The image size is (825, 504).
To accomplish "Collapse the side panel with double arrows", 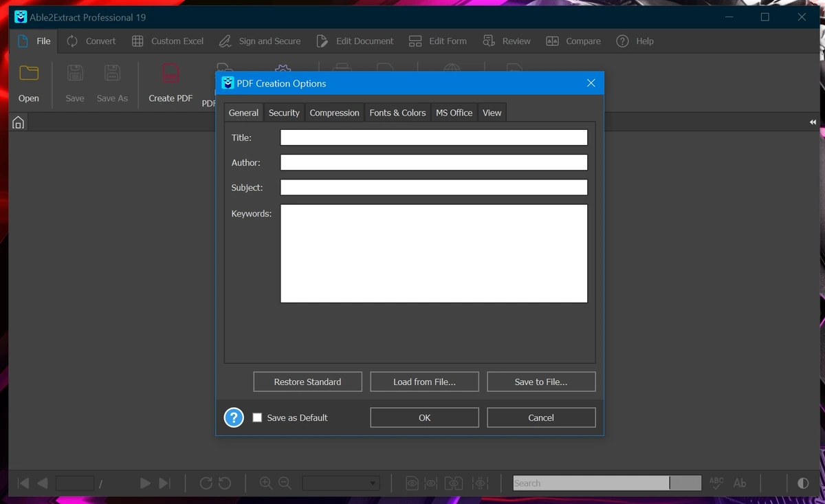I will (x=813, y=122).
